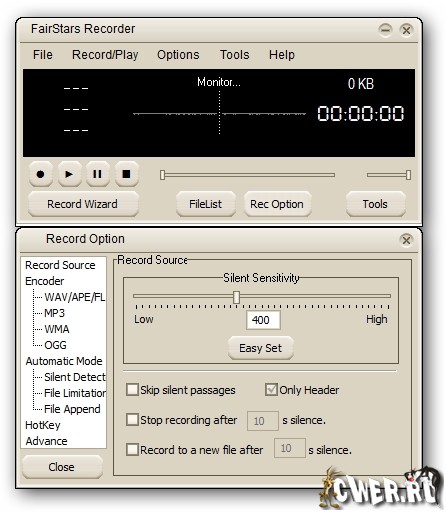The height and width of the screenshot is (512, 446).
Task: Select Advance in the options tree
Action: (x=46, y=441)
